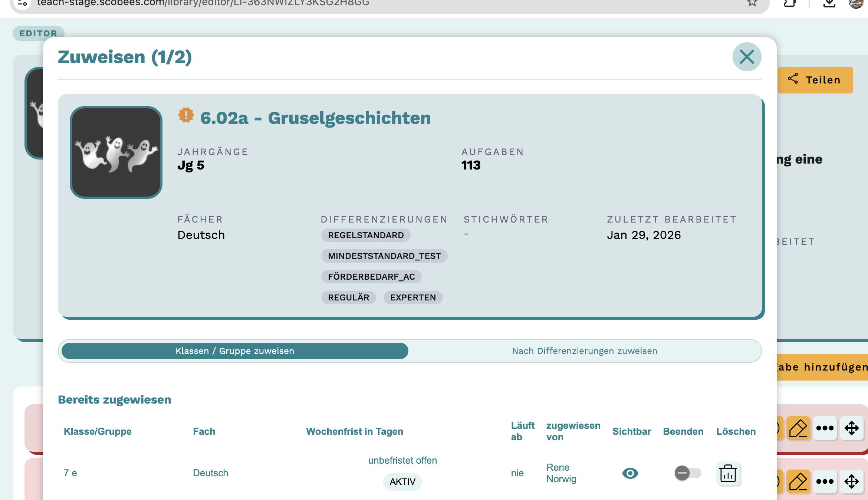The image size is (868, 500).
Task: Click the REGELSTANDARD differentiation tag
Action: pos(366,235)
